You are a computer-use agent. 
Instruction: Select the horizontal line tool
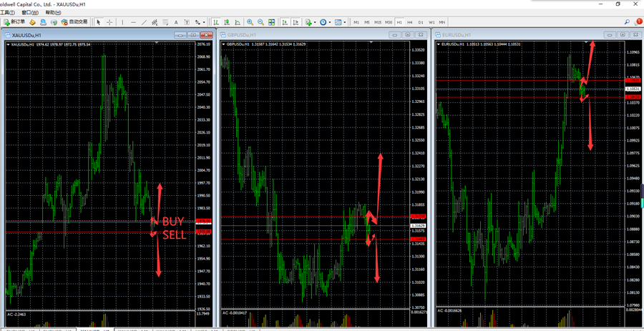click(133, 22)
